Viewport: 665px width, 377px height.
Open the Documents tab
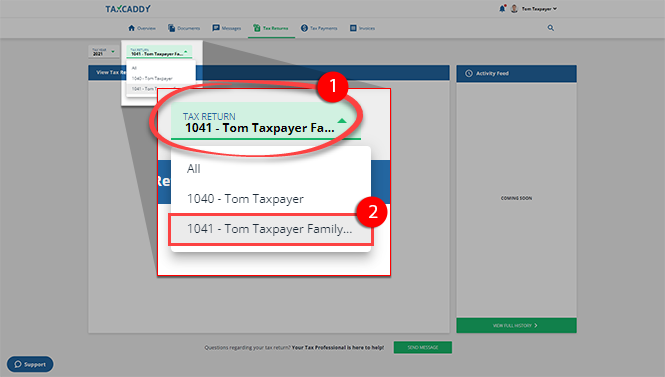click(184, 28)
